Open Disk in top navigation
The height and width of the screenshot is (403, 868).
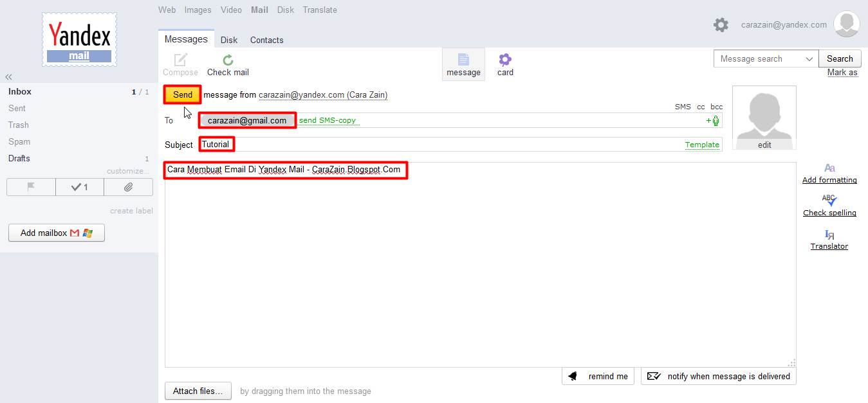[x=286, y=10]
